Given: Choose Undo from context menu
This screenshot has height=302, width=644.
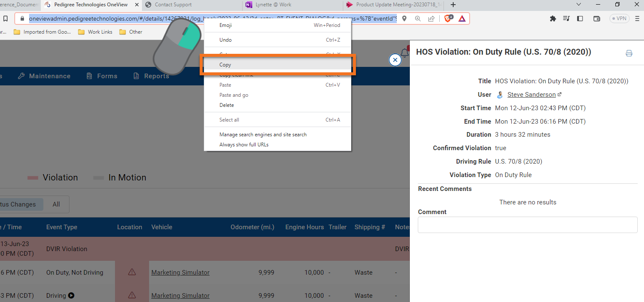Looking at the screenshot, I should click(278, 40).
